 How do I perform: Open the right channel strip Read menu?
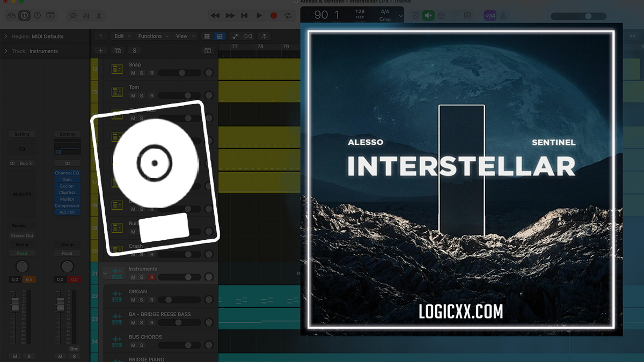coord(67,254)
